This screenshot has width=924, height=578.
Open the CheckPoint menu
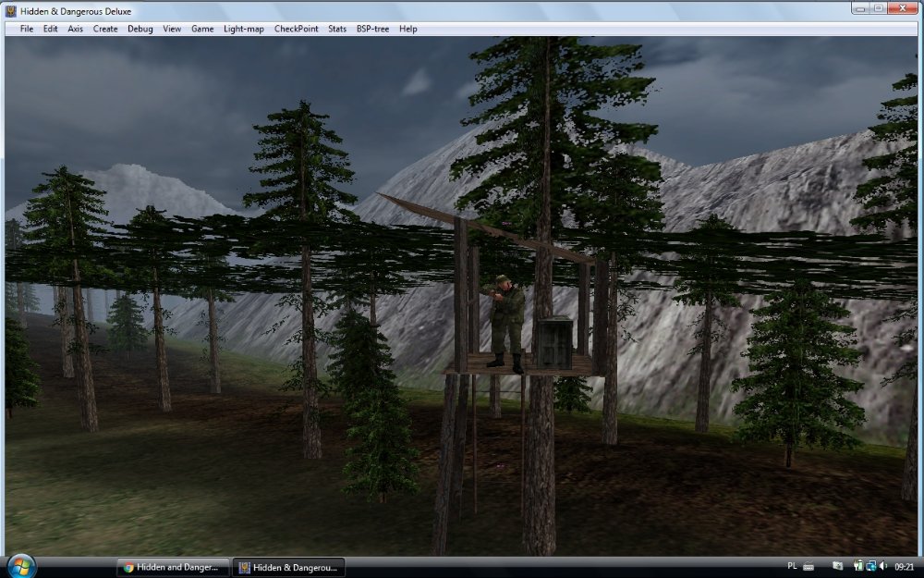(296, 29)
